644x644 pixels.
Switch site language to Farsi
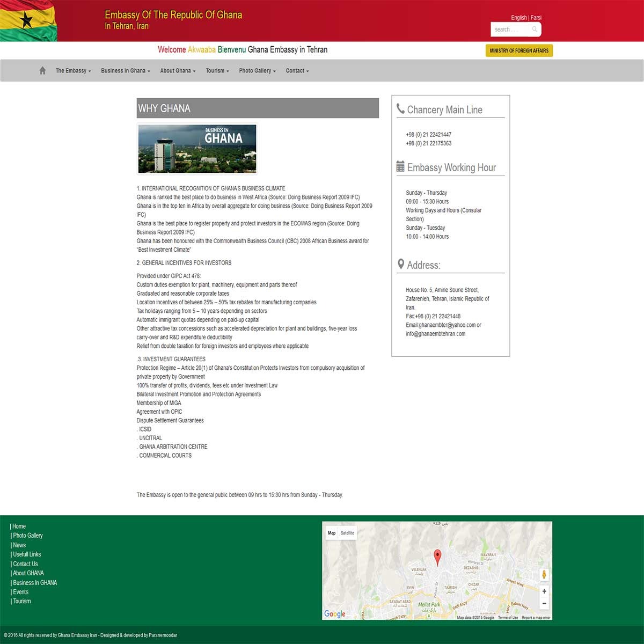pos(536,18)
